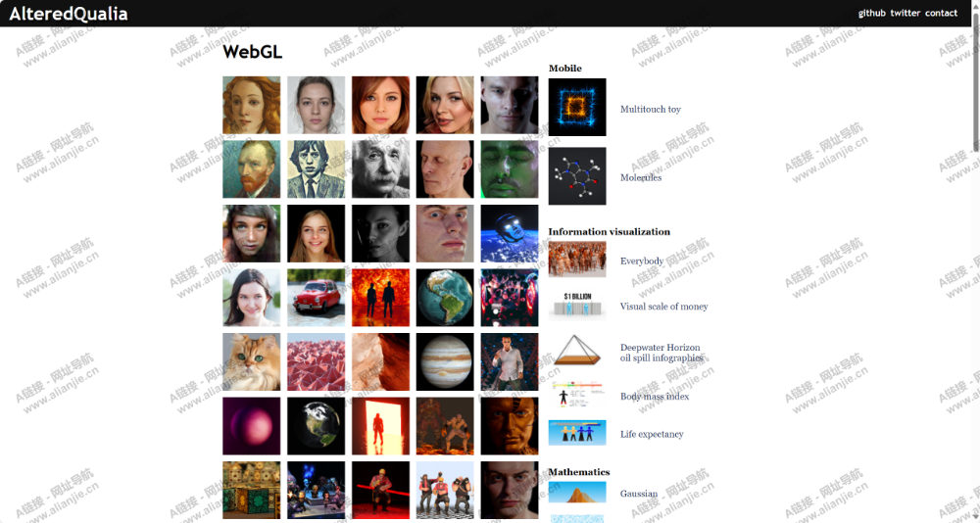Open the red vintage car demo

316,298
